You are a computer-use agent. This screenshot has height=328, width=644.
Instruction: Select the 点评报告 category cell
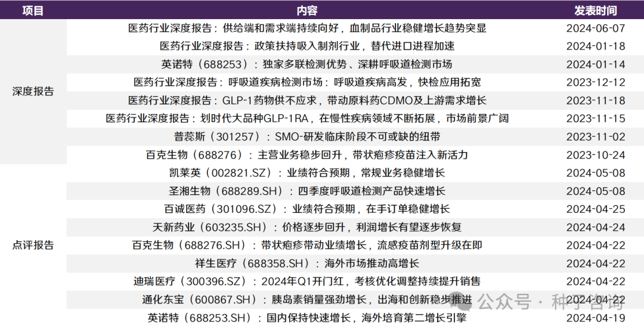pos(33,245)
